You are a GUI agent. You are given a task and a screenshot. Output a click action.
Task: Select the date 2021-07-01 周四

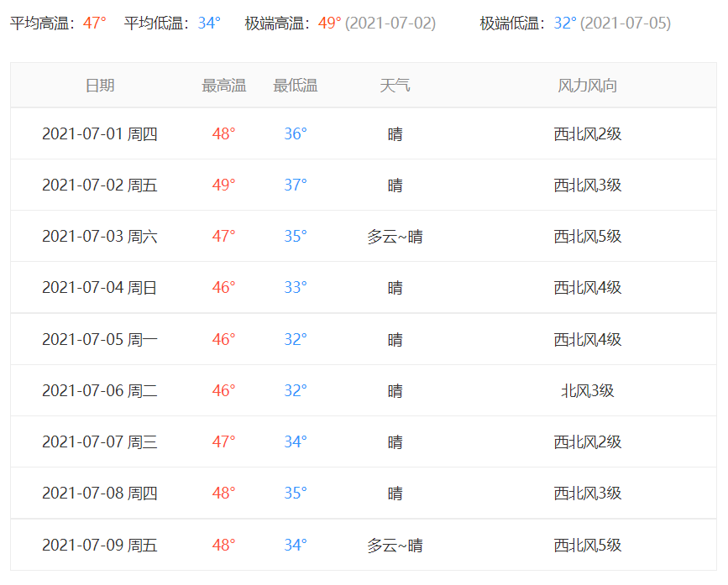point(100,134)
